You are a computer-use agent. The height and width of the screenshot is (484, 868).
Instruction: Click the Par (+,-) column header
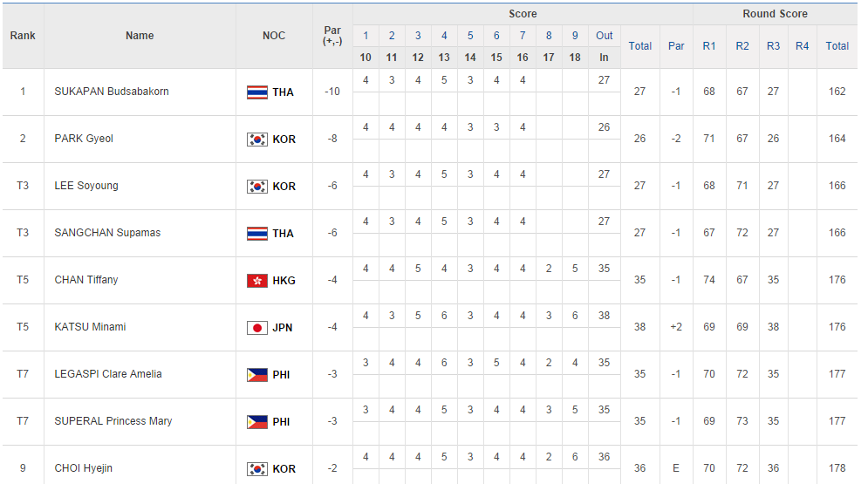click(x=332, y=36)
